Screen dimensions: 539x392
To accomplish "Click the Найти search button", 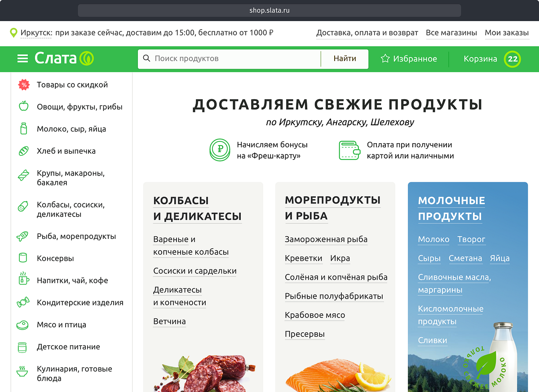I will click(345, 58).
